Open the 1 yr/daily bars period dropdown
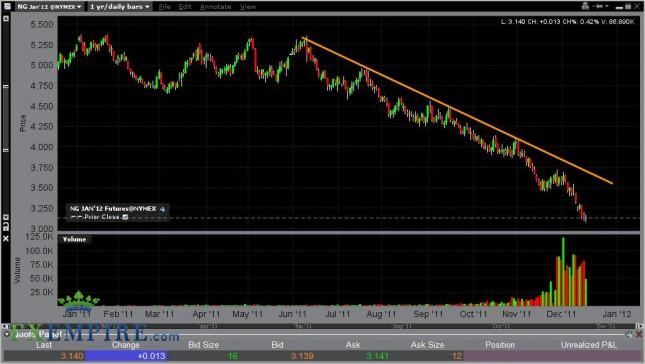The width and height of the screenshot is (645, 364). [x=119, y=7]
